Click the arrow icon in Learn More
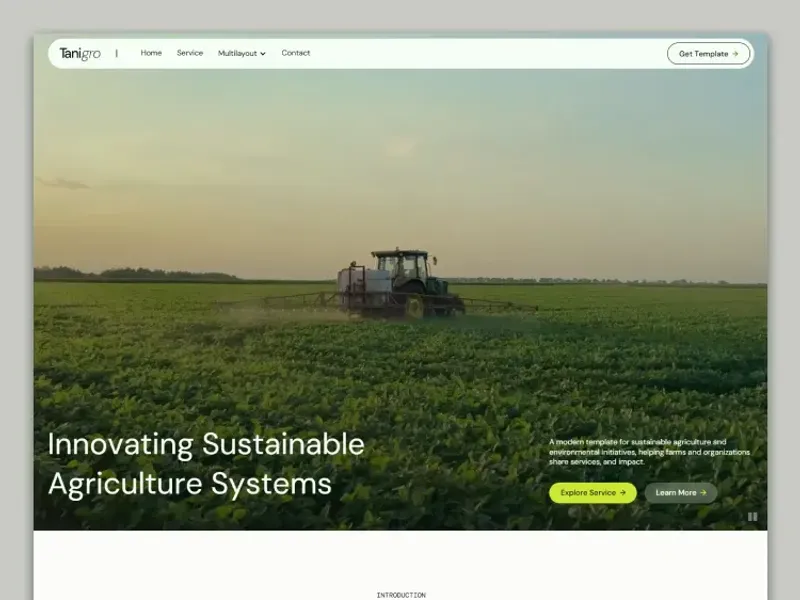This screenshot has width=800, height=600. [x=704, y=493]
